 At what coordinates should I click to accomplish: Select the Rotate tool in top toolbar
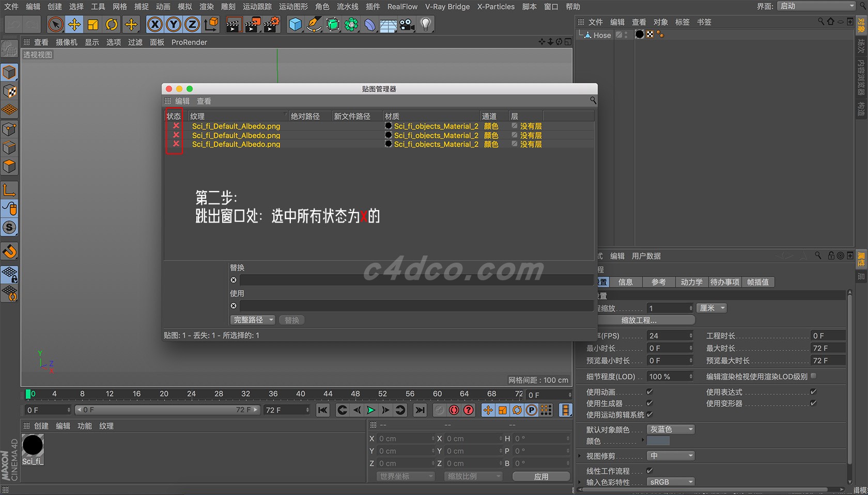[112, 24]
